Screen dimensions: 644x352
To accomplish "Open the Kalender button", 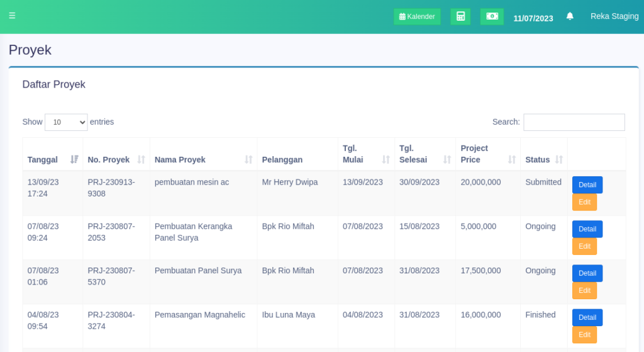I will coord(417,16).
